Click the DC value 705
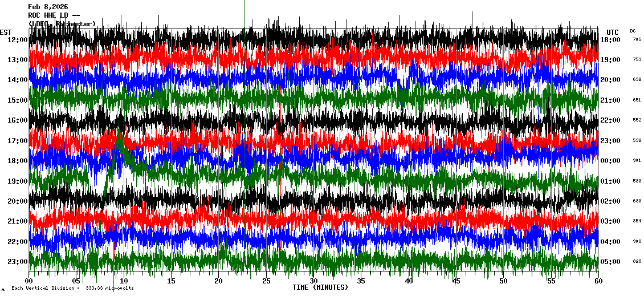Screen dimensions: 644x296 (637, 39)
